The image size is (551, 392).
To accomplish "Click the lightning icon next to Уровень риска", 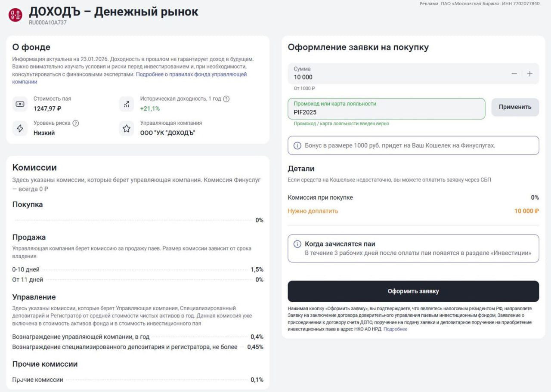I will (x=19, y=128).
